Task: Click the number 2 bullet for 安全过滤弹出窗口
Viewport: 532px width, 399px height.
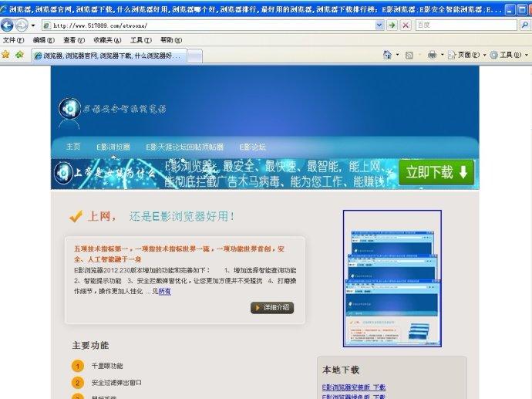Action: (x=77, y=383)
